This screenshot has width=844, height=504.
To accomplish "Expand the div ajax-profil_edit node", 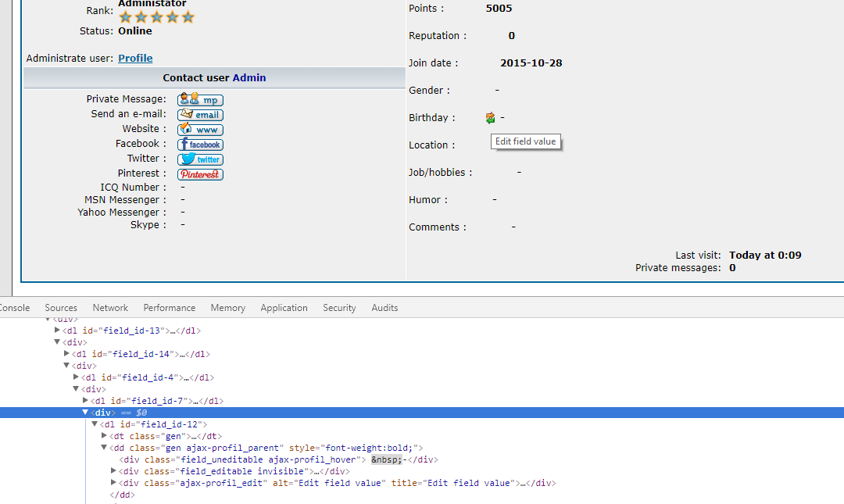I will tap(113, 482).
